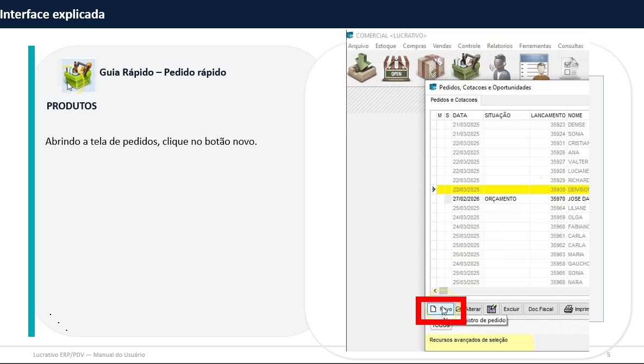Click the headset support agent icon
Viewport: 644px width, 364px height.
500,67
